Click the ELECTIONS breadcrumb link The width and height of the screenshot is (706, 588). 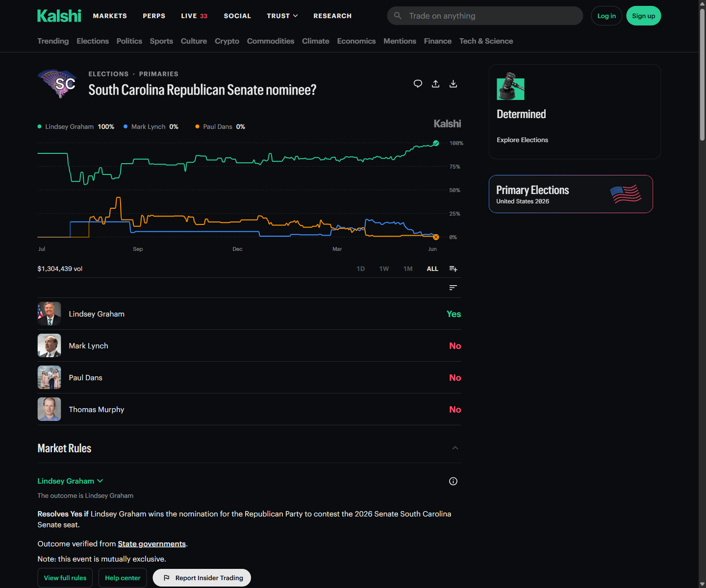coord(108,74)
